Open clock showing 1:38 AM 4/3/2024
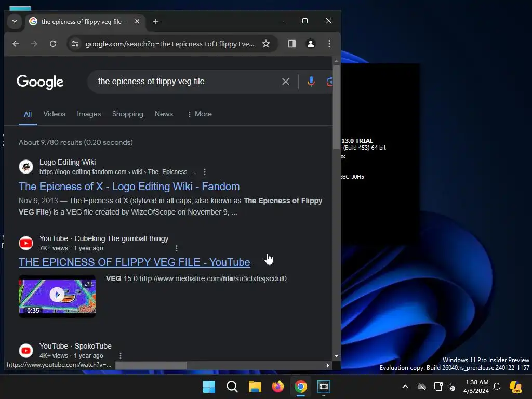Viewport: 532px width, 399px height. point(476,387)
